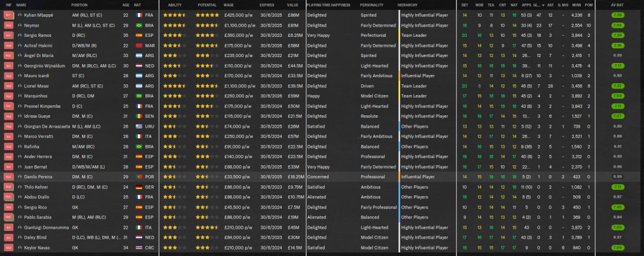
Task: Click Donnarumma's potential star rating
Action: 207,227
